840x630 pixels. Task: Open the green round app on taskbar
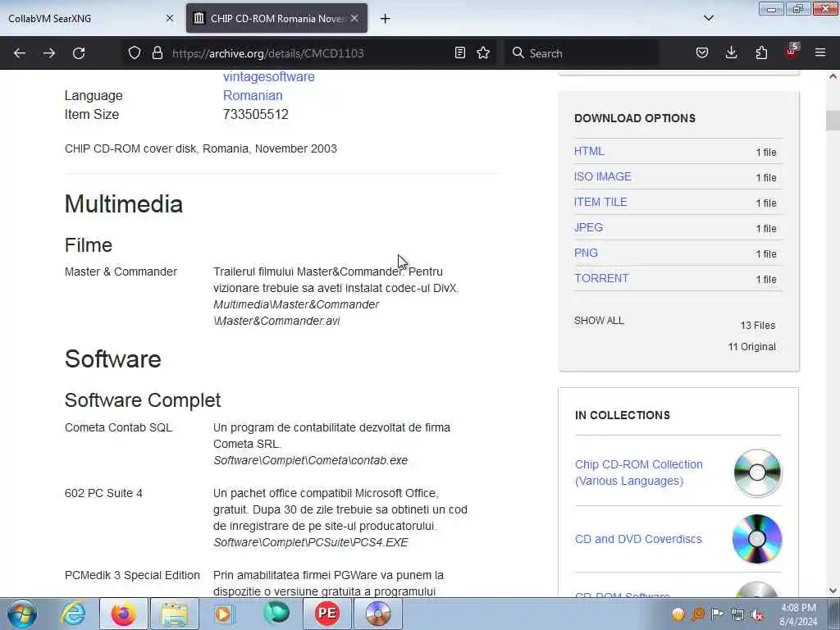pos(276,614)
